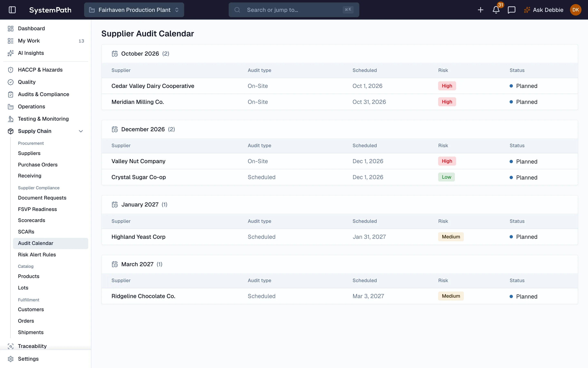Open Valley Nut Company audit row
This screenshot has height=368, width=588.
point(340,161)
